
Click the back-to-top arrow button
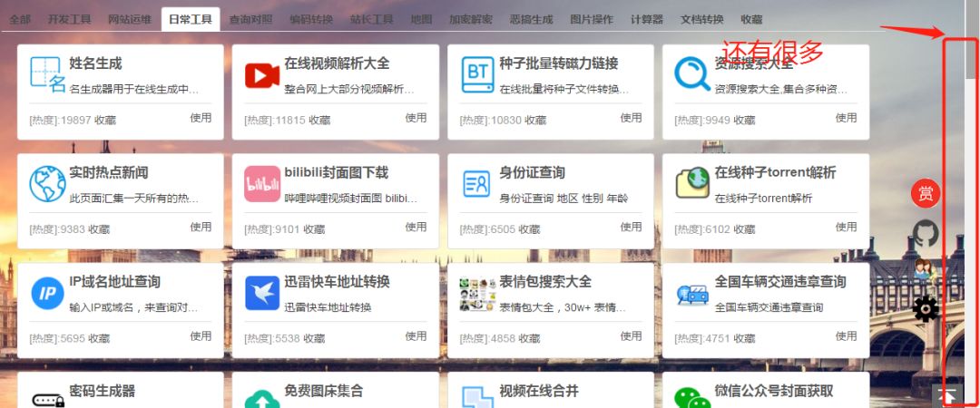948,395
